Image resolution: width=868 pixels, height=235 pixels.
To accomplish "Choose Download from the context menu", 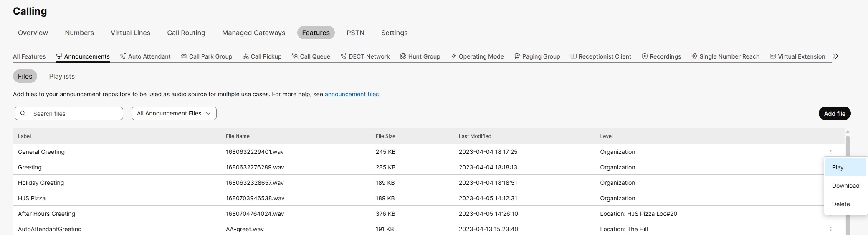I will point(845,186).
